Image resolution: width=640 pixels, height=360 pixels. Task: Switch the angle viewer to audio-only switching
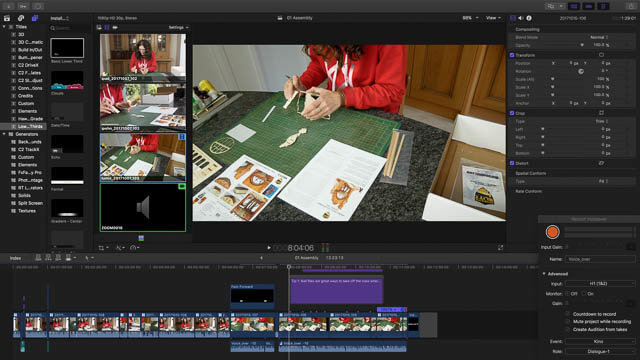click(115, 27)
